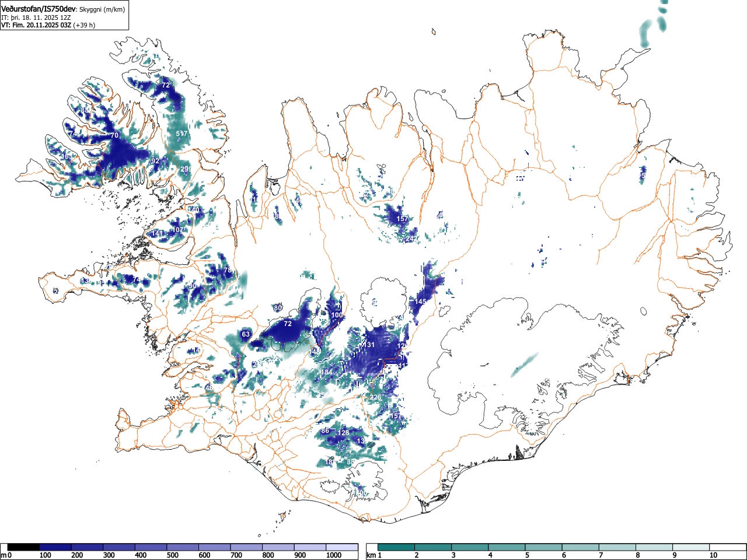Image resolution: width=747 pixels, height=560 pixels.
Task: Pick the 5–6 km teal legend swatch
Action: (544, 547)
